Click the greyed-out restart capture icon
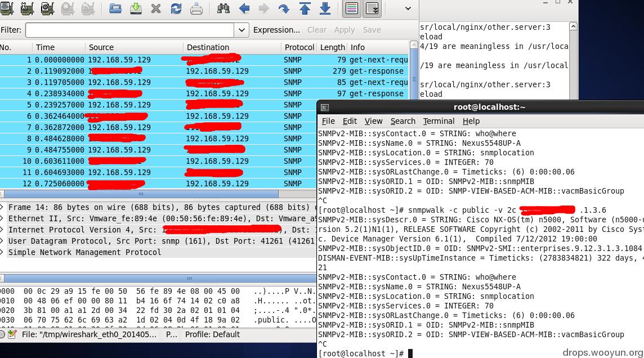644x358 pixels. coord(88,8)
